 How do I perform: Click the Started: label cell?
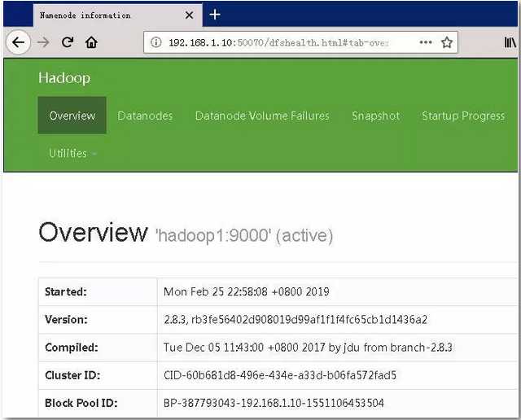98,291
